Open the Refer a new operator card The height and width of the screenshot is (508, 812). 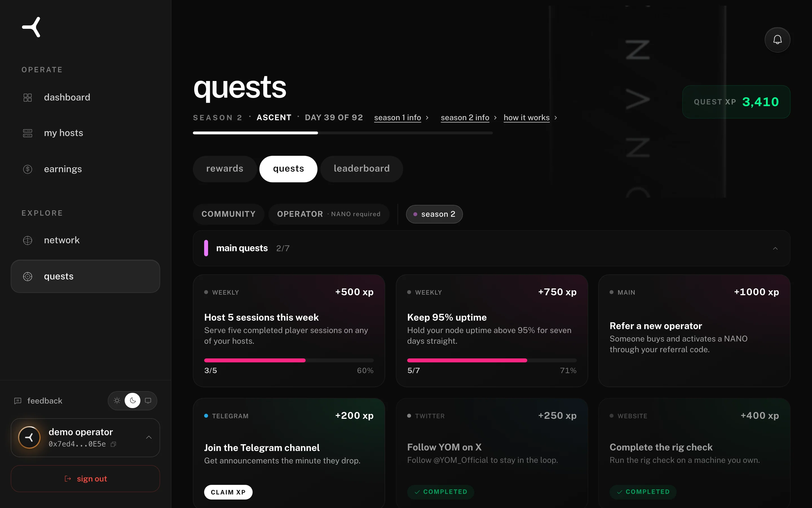pos(694,330)
